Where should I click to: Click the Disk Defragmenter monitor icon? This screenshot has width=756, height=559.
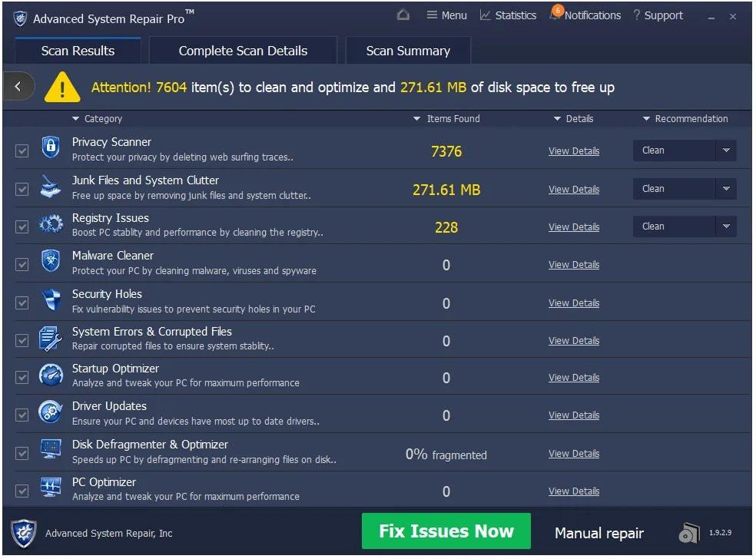coord(51,449)
